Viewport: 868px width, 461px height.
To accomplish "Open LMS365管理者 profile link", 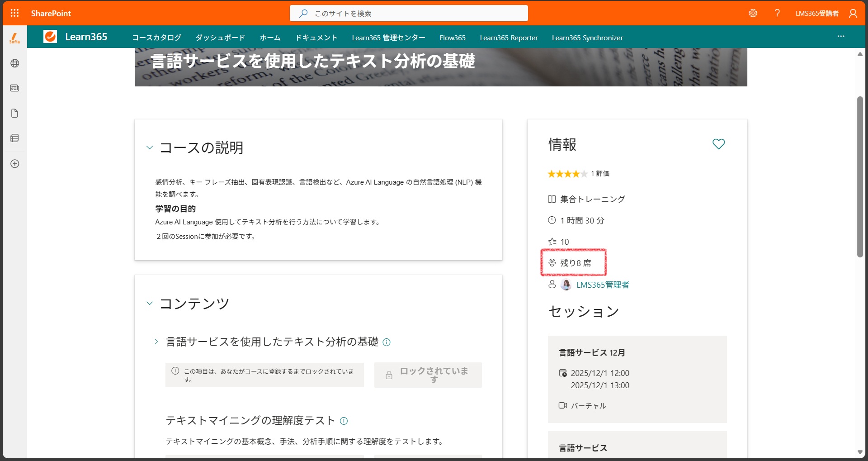I will pyautogui.click(x=603, y=285).
